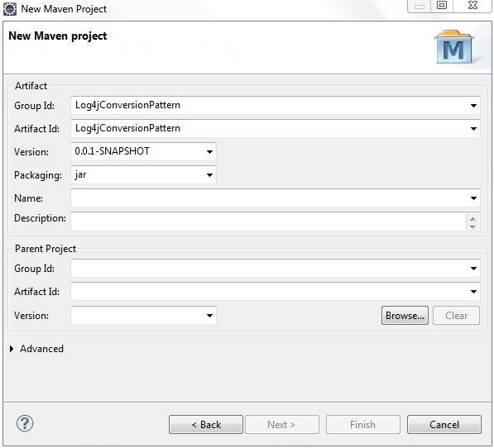Open the Artifact Group Id dropdown arrow
494x448 pixels.
click(x=473, y=106)
